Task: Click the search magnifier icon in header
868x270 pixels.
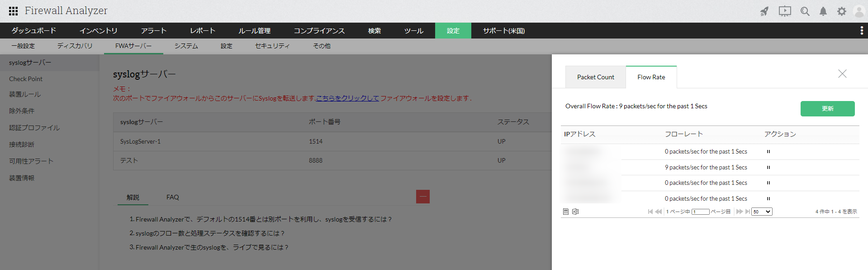Action: pyautogui.click(x=805, y=11)
